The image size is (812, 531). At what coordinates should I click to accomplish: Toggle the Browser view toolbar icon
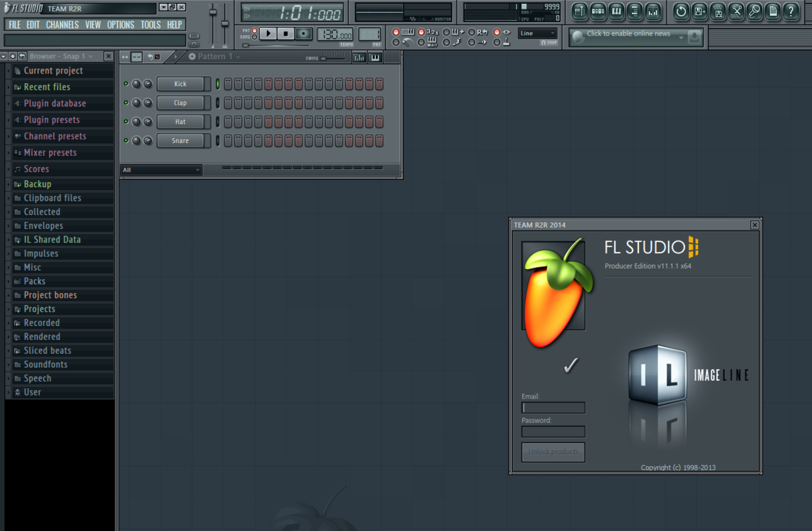(634, 11)
